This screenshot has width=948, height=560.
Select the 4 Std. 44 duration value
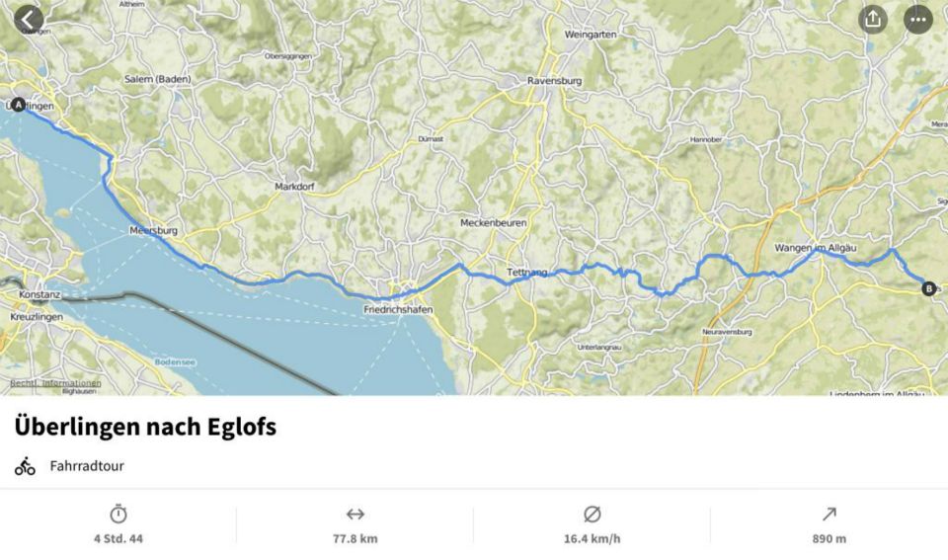point(118,538)
